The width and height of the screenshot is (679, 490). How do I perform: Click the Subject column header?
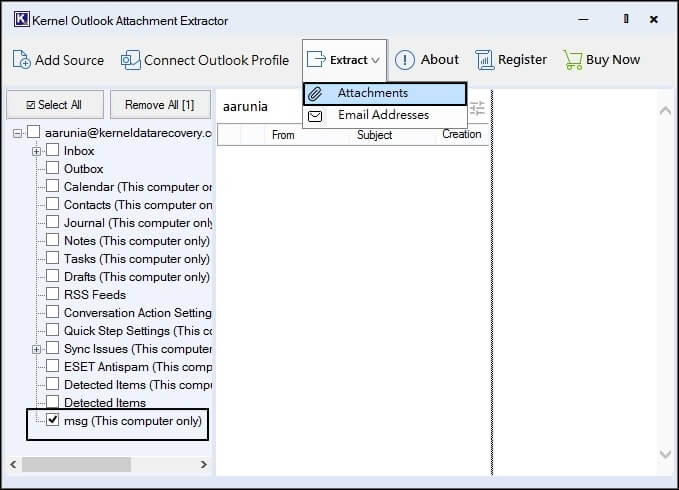click(x=374, y=135)
